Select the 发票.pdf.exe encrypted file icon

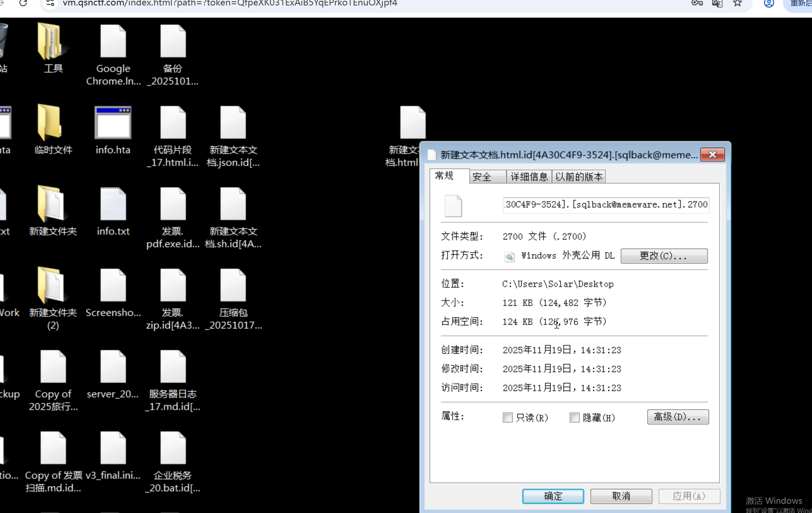(x=172, y=204)
